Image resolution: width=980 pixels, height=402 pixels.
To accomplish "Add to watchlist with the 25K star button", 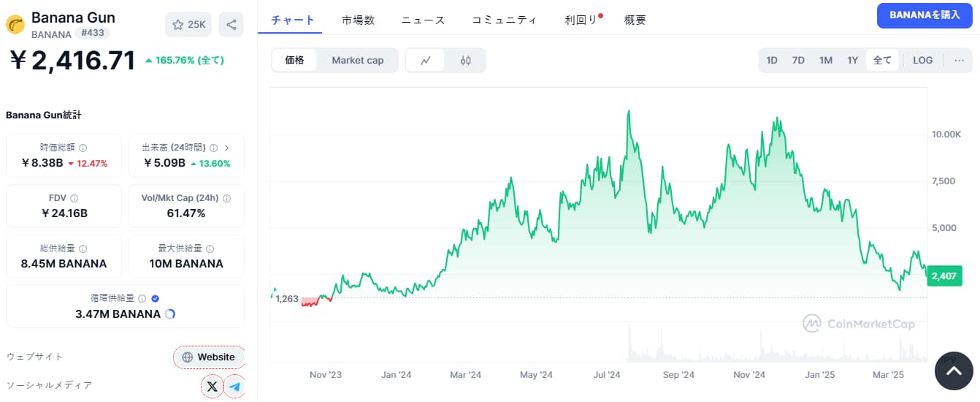I will (x=188, y=25).
